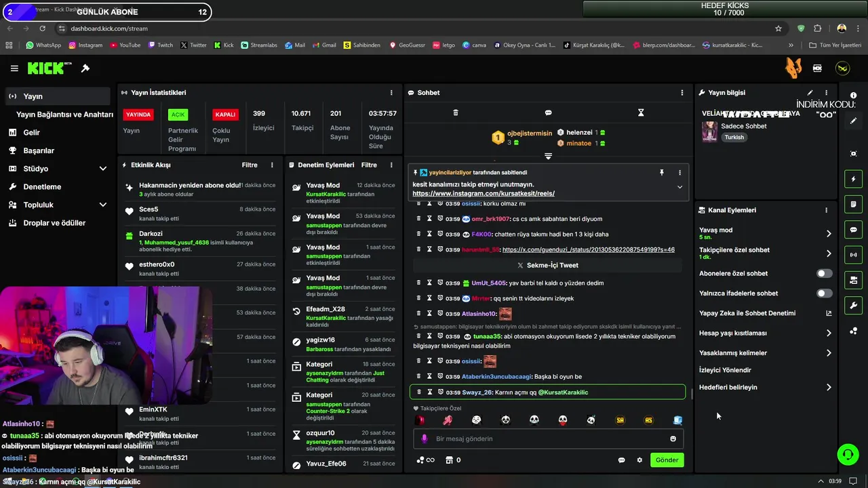Click the microphone icon in message box
868x488 pixels.
click(x=425, y=439)
